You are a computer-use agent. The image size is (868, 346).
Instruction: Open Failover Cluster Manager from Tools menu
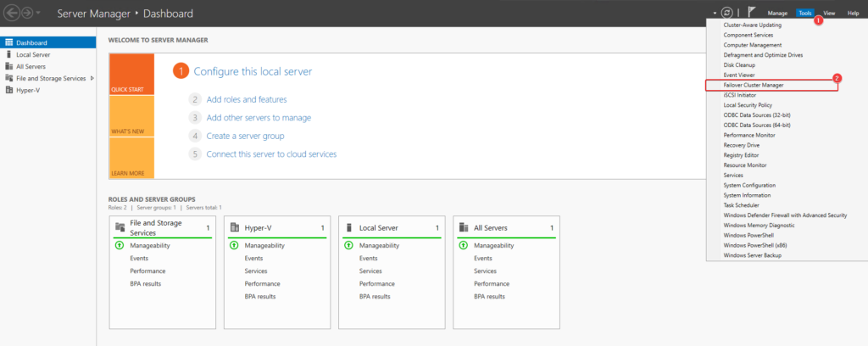point(754,86)
